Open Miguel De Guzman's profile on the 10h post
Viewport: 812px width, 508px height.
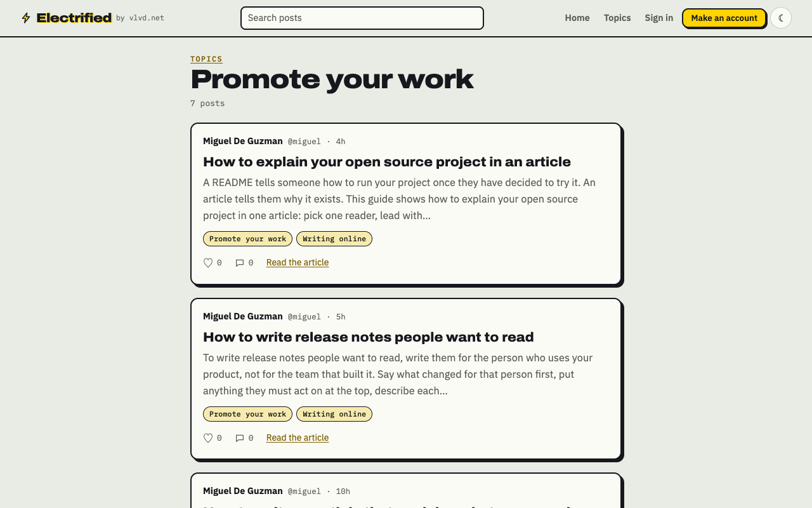243,491
